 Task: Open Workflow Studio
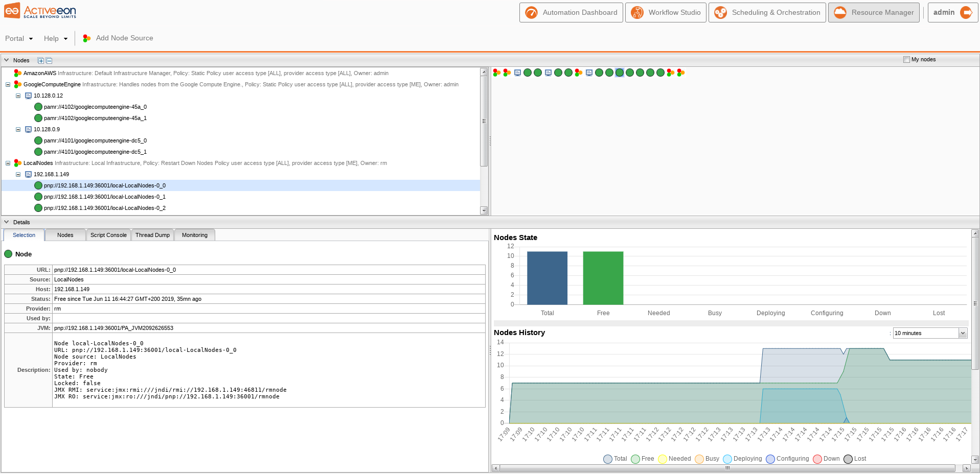coord(666,12)
